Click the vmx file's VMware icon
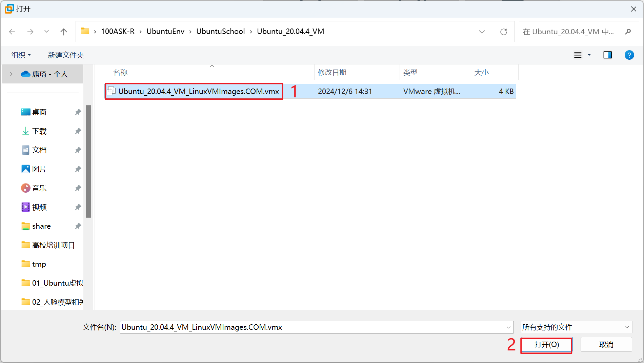Screen dimensions: 644x363 point(111,91)
